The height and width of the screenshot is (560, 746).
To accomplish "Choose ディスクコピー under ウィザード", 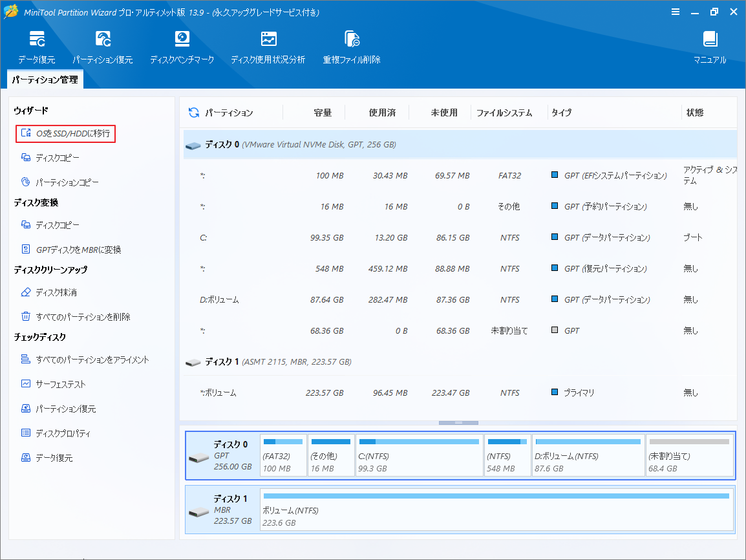I will pyautogui.click(x=50, y=158).
